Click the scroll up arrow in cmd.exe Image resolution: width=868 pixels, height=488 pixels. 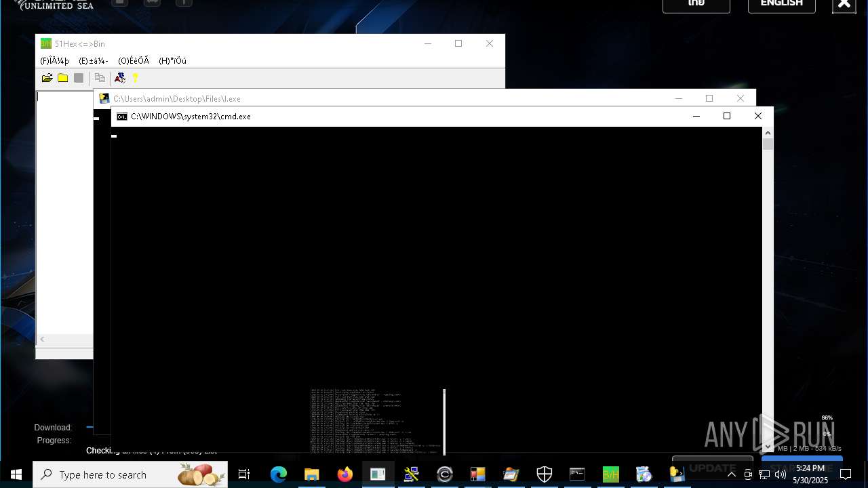click(x=768, y=132)
